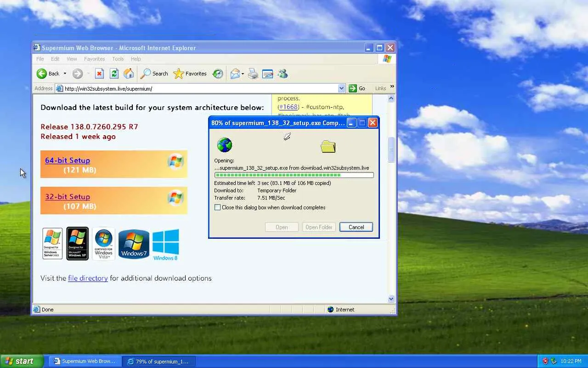The width and height of the screenshot is (588, 368).
Task: Open the Tools menu
Action: click(118, 59)
